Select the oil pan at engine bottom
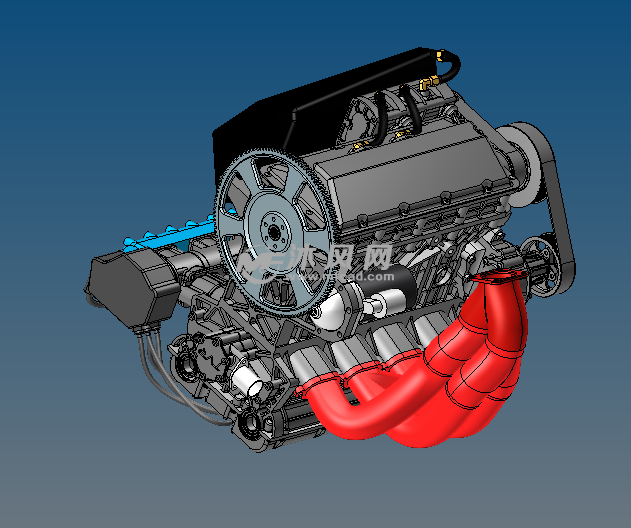 tap(290, 420)
